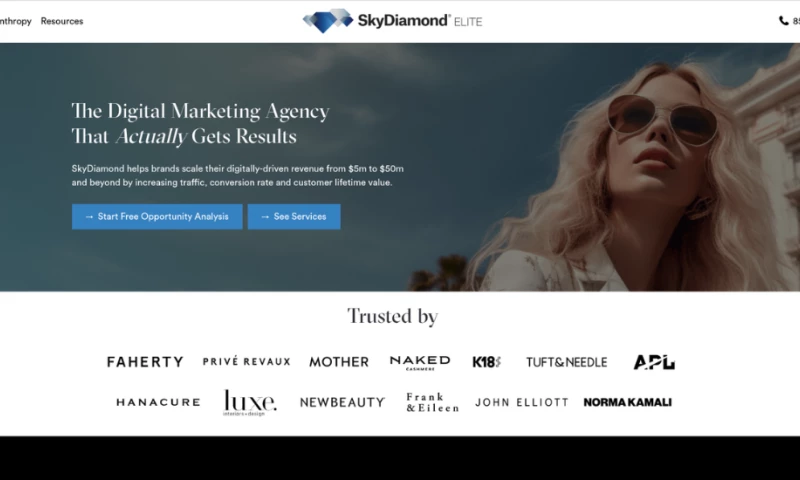Select the Frank & Eileen logo
The width and height of the screenshot is (800, 480).
click(x=432, y=403)
